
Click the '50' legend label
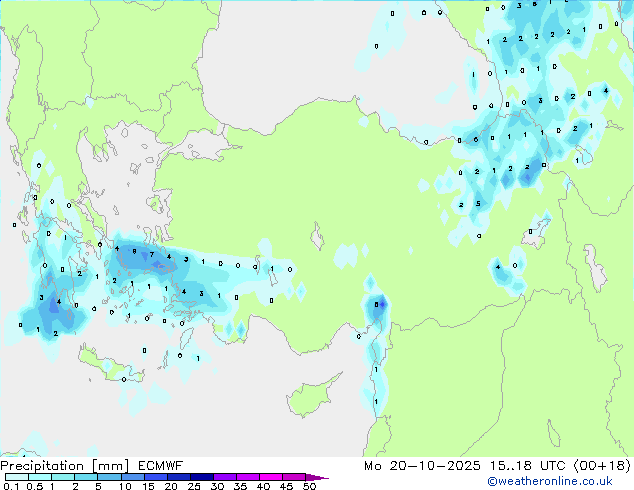[x=309, y=486]
